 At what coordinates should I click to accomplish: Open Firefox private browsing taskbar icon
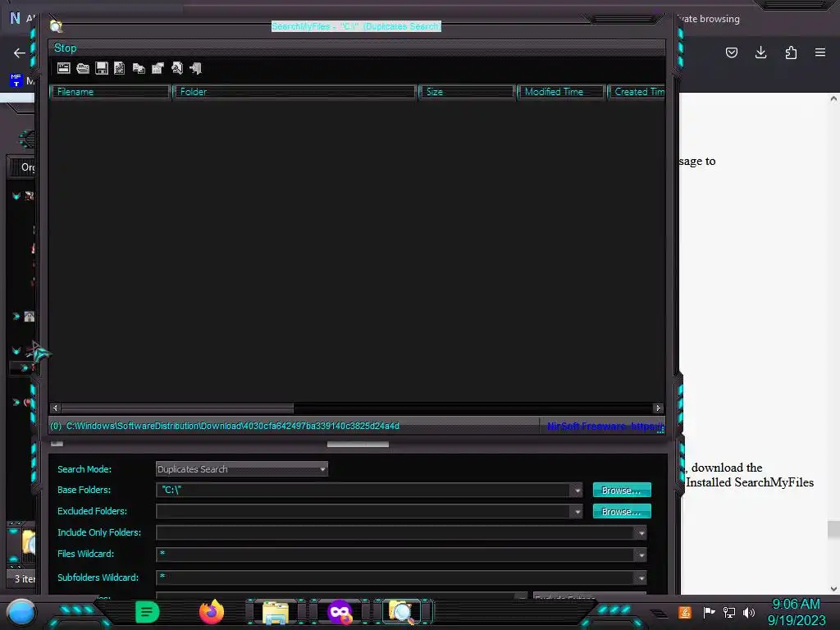340,613
